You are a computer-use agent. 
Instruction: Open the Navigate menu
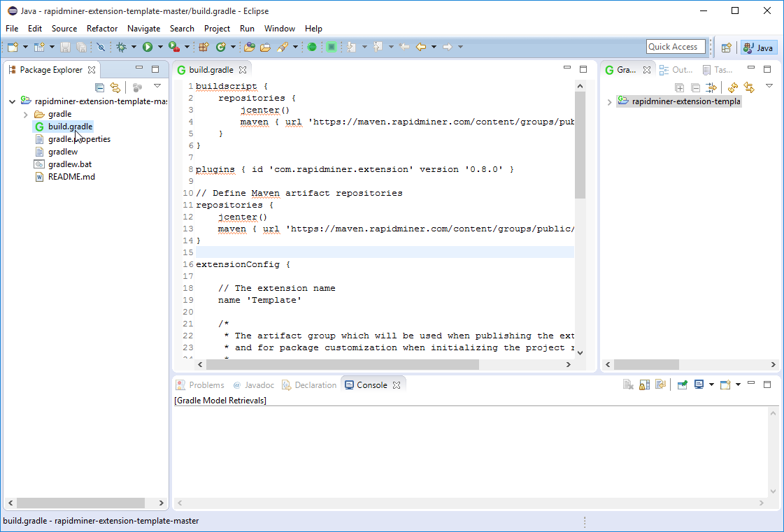(143, 29)
